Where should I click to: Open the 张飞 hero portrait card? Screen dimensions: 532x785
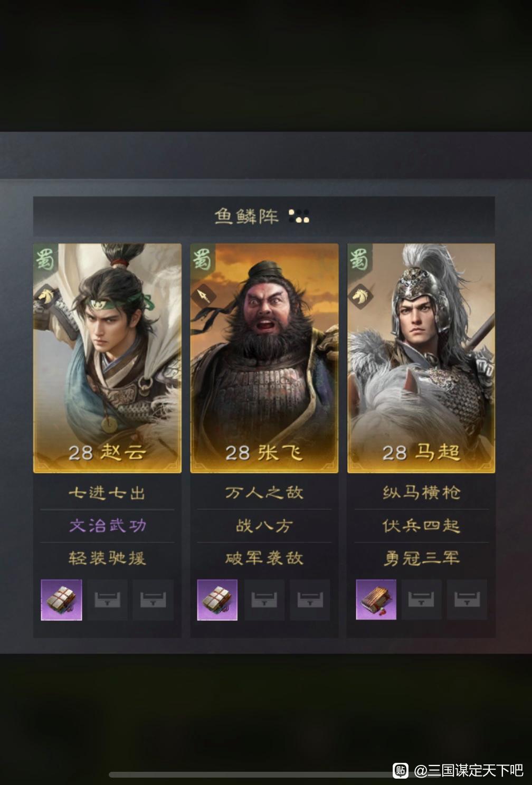264,358
